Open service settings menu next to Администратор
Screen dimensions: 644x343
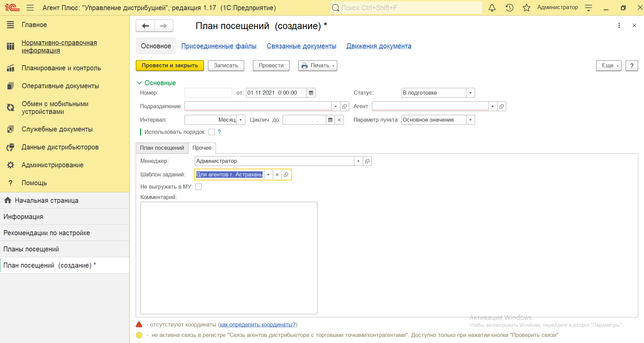coord(589,8)
